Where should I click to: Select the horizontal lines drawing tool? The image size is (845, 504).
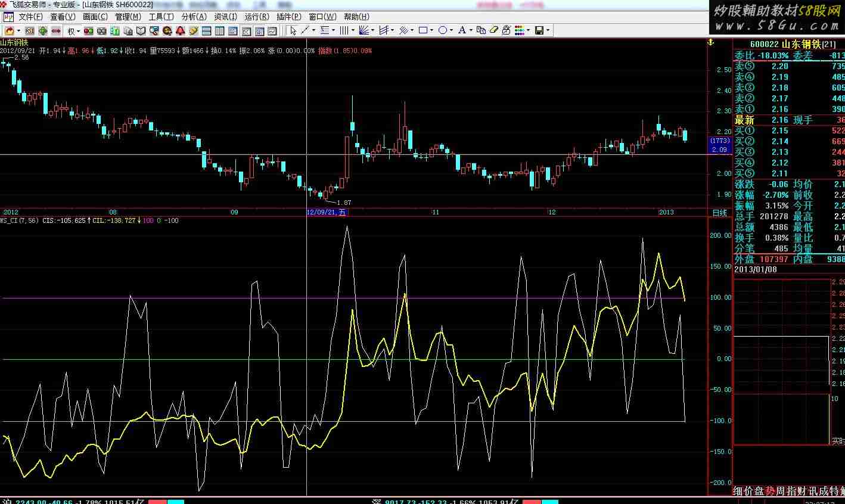pos(324,30)
